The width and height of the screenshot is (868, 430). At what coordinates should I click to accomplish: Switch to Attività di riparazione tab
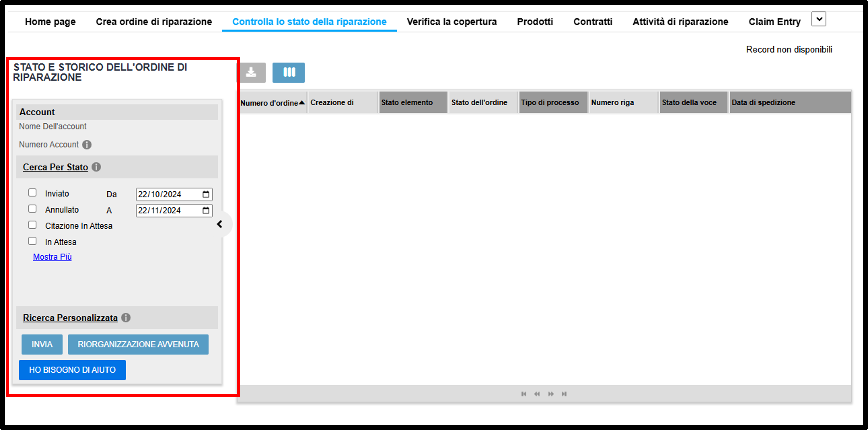click(x=680, y=22)
